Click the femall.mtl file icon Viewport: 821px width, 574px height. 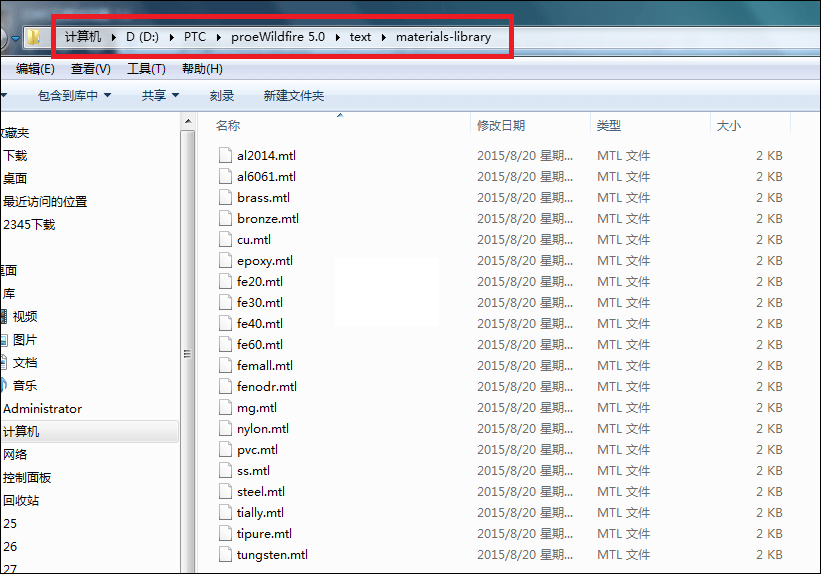(225, 365)
